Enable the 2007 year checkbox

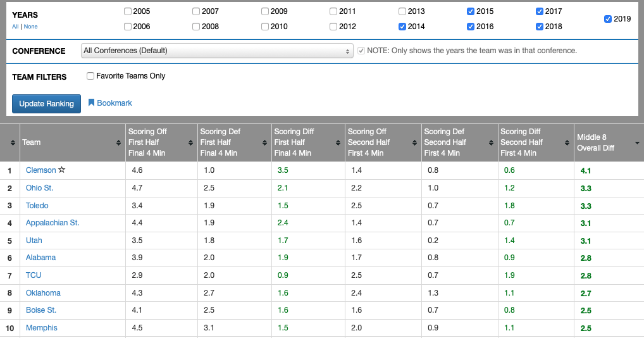(x=196, y=11)
